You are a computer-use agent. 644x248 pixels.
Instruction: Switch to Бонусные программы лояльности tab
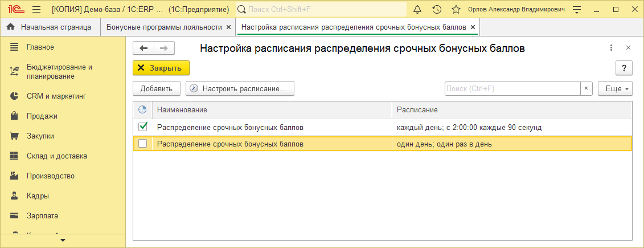click(164, 27)
